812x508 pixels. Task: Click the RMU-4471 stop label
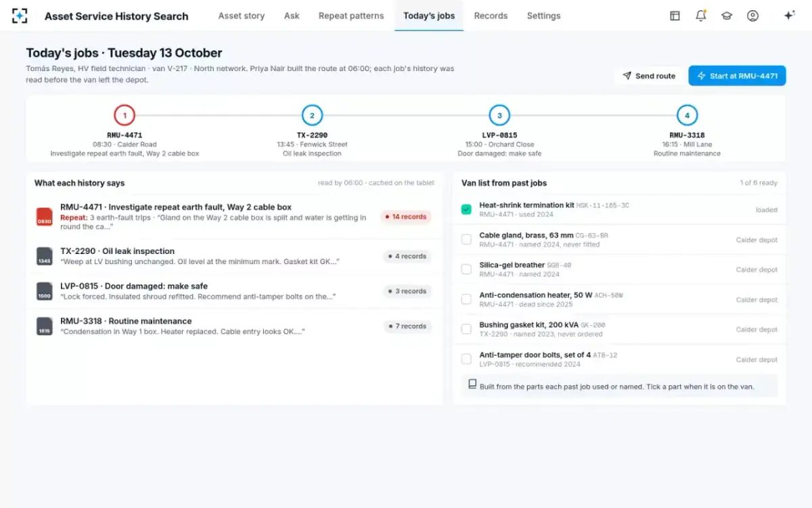point(125,135)
